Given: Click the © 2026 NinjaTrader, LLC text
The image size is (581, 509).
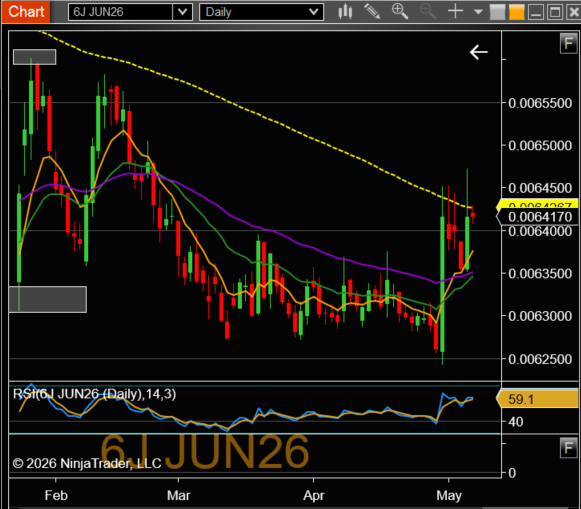Looking at the screenshot, I should (87, 463).
